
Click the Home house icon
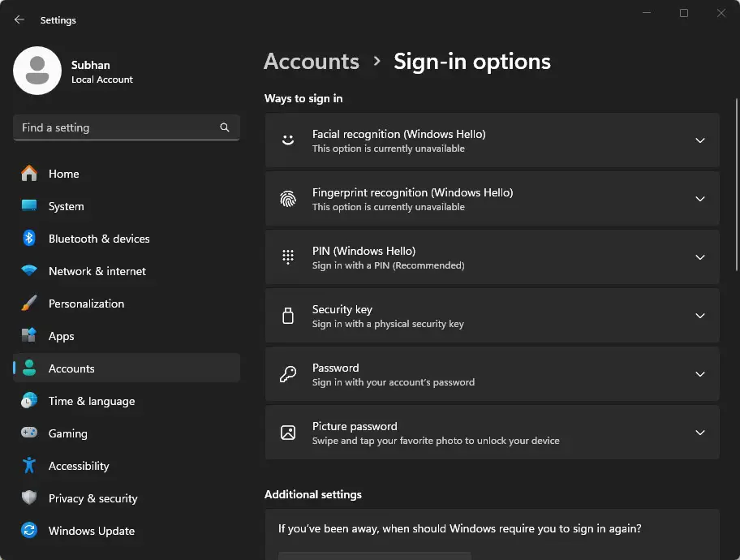pos(28,174)
